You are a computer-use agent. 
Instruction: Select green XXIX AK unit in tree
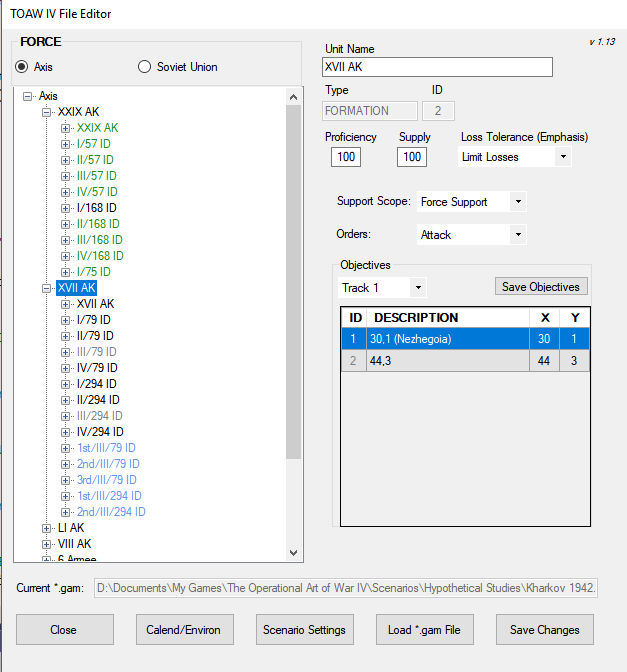(x=97, y=128)
